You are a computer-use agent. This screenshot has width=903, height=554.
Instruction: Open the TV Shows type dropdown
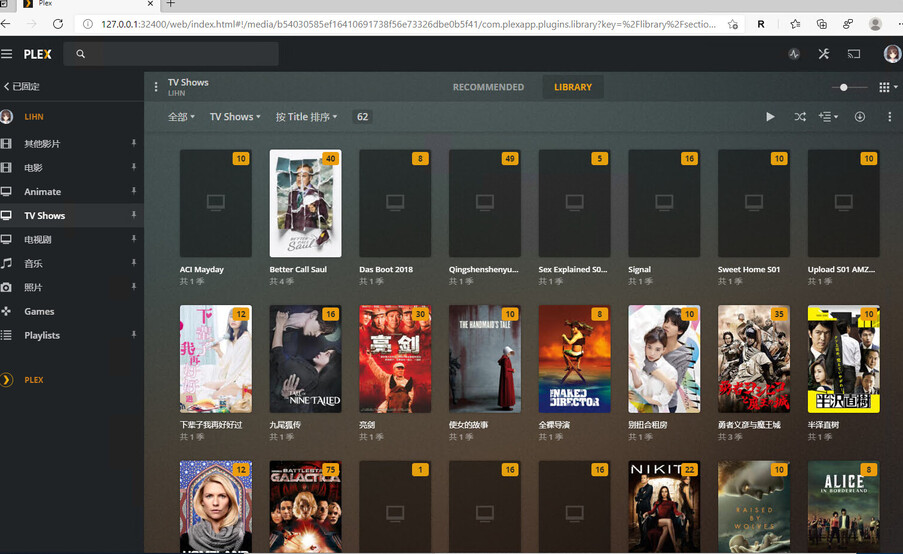point(235,117)
